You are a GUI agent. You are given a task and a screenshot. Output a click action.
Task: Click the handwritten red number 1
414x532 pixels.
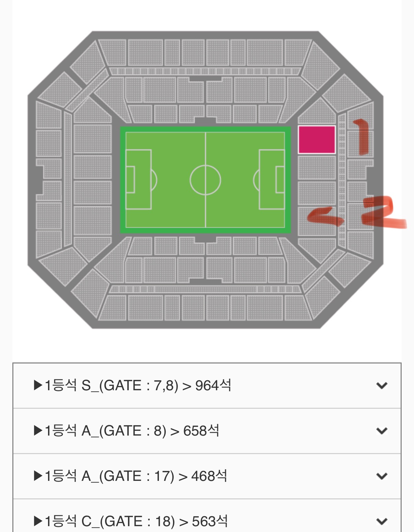point(362,137)
